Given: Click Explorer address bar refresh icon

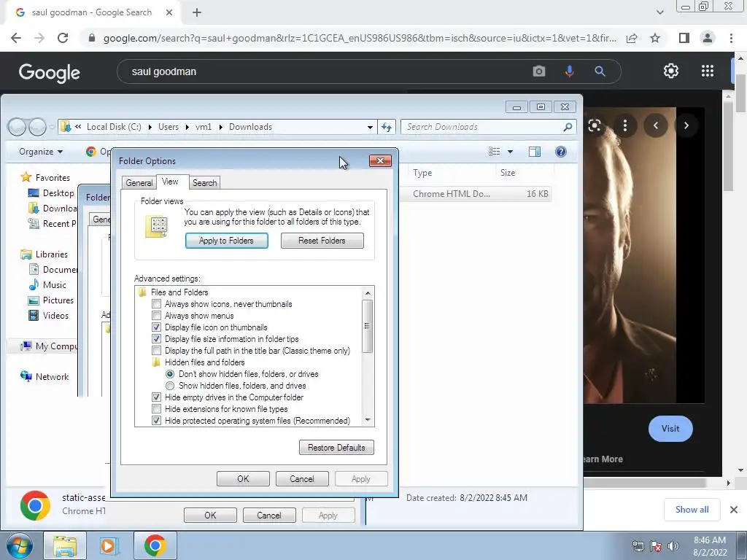Looking at the screenshot, I should point(387,127).
